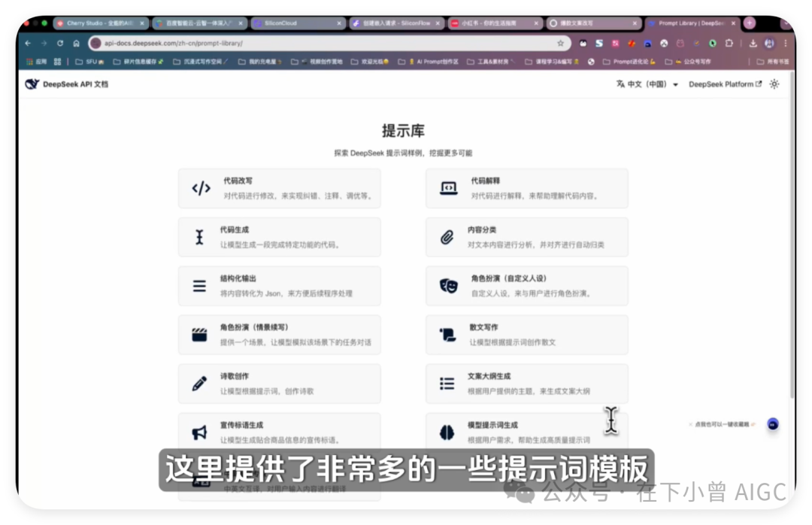The width and height of the screenshot is (812, 525).
Task: Toggle the light/dark theme sun icon
Action: coord(774,84)
